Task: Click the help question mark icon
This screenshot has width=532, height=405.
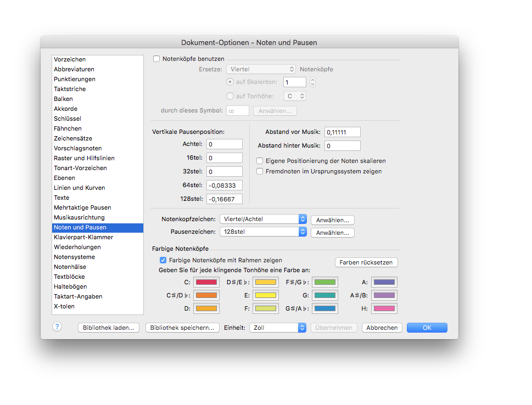Action: (x=57, y=327)
